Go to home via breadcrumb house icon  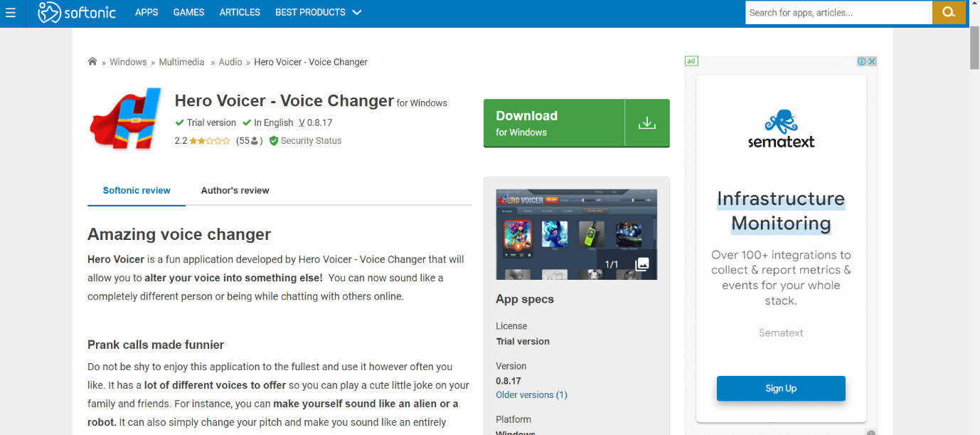(x=92, y=61)
